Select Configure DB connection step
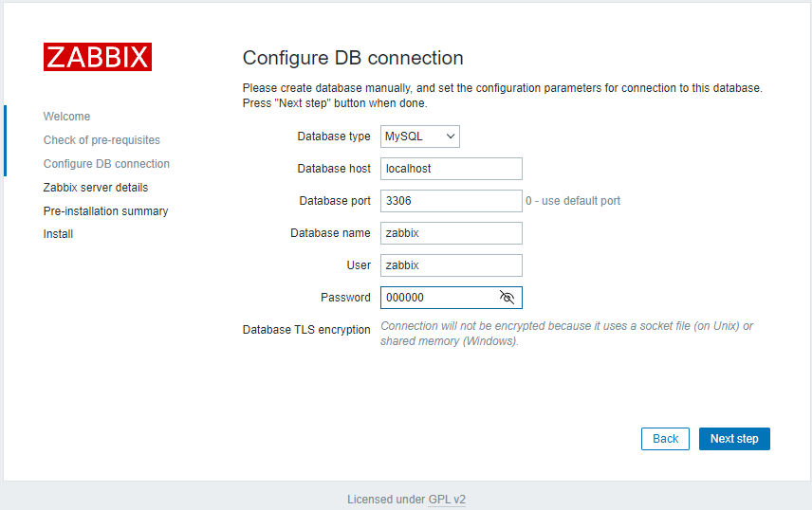The image size is (812, 510). [x=106, y=164]
